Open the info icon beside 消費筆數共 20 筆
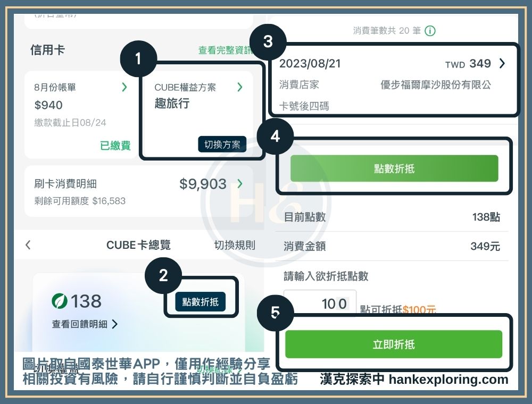The image size is (532, 404). [430, 31]
